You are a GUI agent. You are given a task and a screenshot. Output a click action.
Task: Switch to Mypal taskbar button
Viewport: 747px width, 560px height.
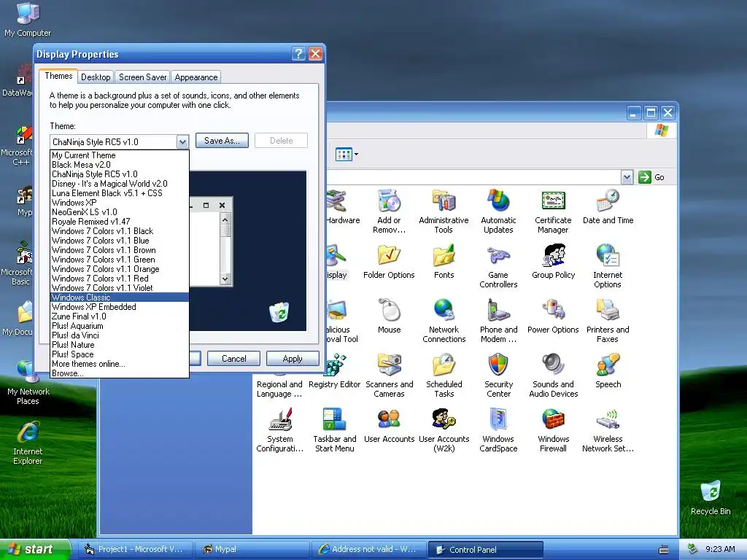pyautogui.click(x=252, y=550)
